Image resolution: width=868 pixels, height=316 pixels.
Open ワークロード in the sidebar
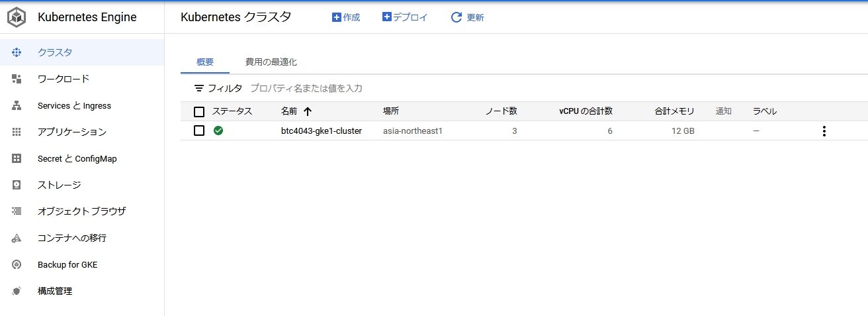[x=82, y=79]
